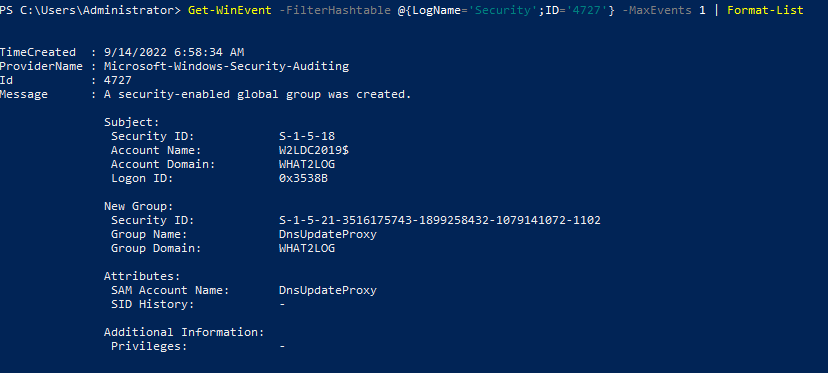Click the Group Domain value WHAT2LOG
Image resolution: width=828 pixels, height=373 pixels.
click(307, 248)
